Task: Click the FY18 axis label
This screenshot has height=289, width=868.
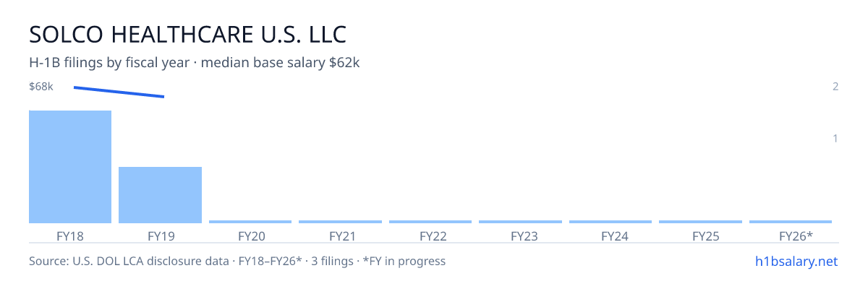Action: click(70, 236)
